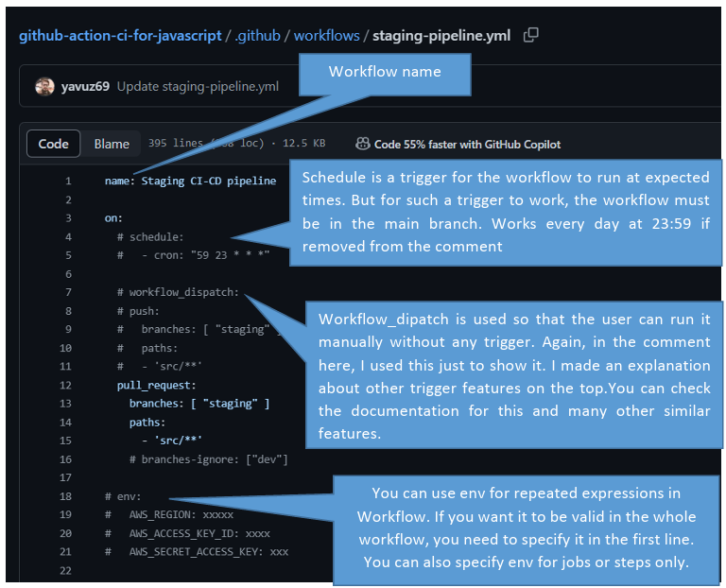Click the 'AWS_REGION: xxxxx' comment line
This screenshot has height=588, width=726.
point(169,514)
